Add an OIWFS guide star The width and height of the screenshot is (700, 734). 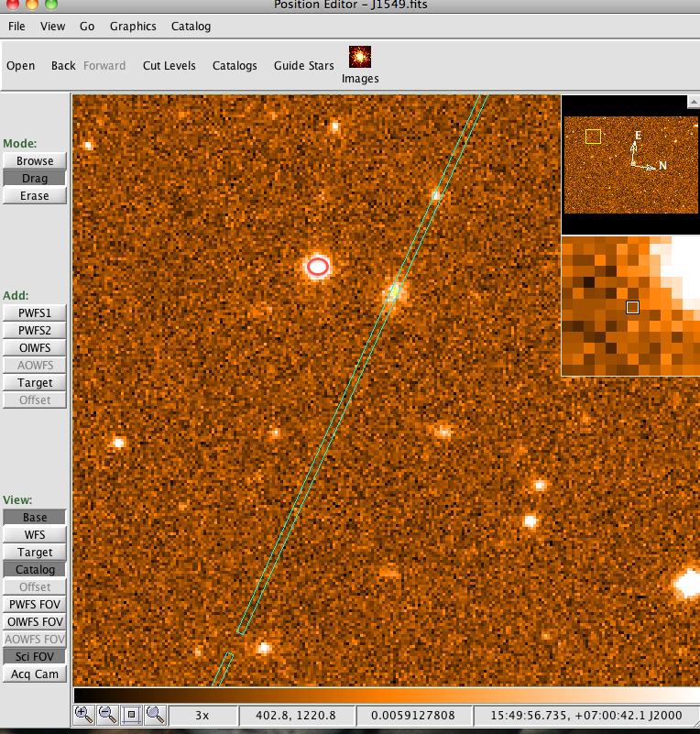(35, 348)
